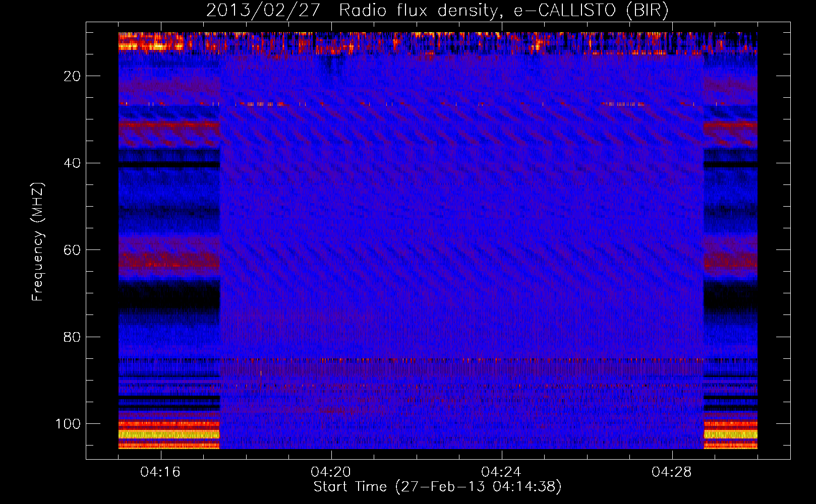Click the '04:20' time tick label
This screenshot has height=504, width=816.
[331, 472]
